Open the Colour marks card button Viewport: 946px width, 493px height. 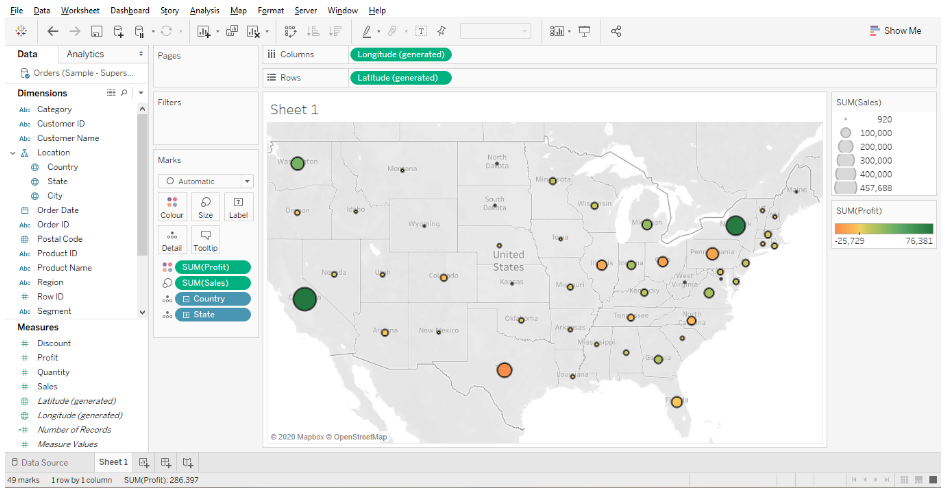172,206
